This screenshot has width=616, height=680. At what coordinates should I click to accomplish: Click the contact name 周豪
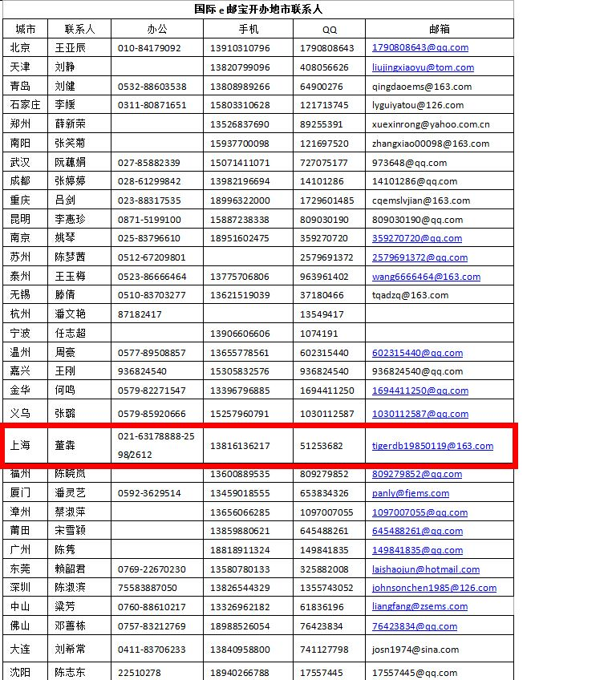coord(65,352)
